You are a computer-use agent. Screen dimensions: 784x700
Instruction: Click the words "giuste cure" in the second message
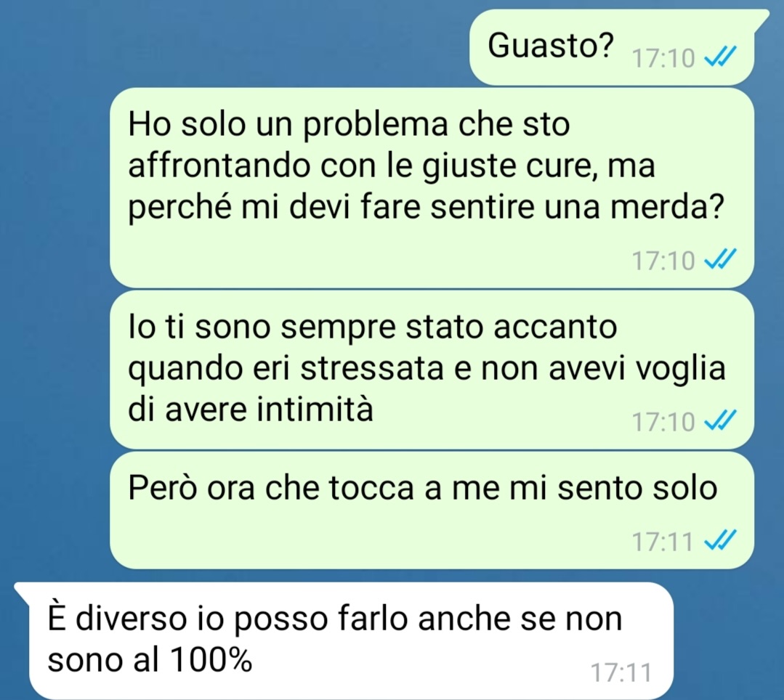506,166
